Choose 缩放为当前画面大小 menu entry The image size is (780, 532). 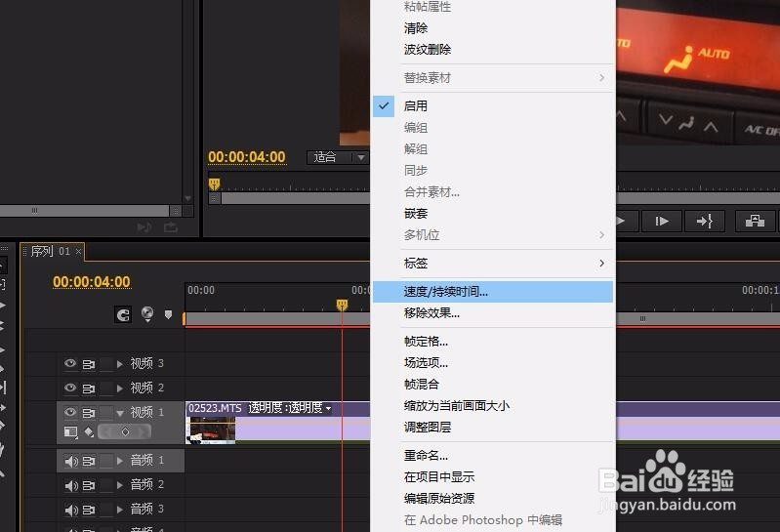pos(492,405)
